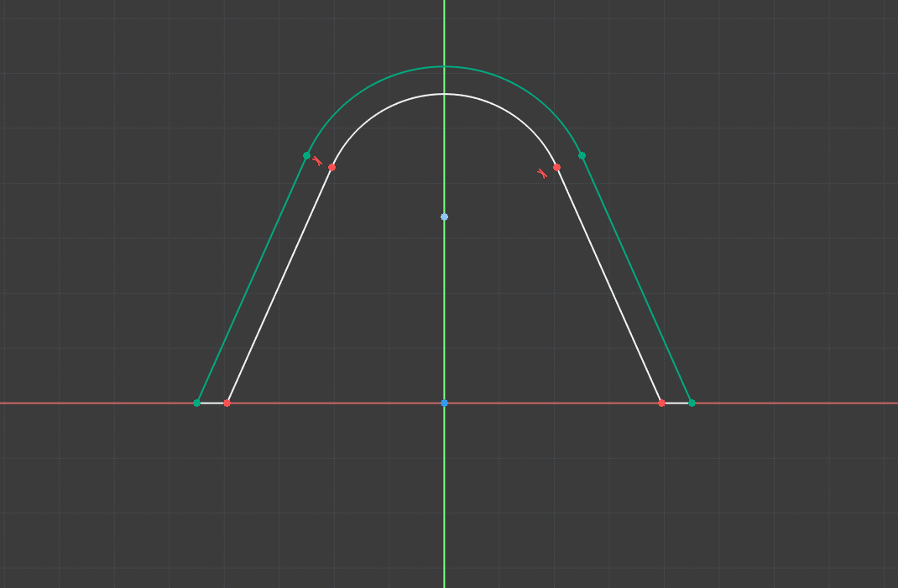Select the light blue arc center point
This screenshot has width=898, height=588.
pos(444,217)
